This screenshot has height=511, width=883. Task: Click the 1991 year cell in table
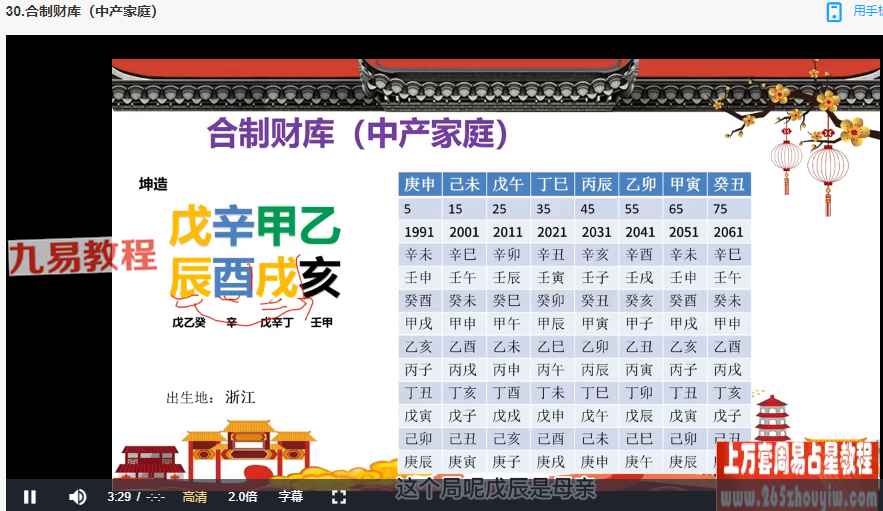coord(418,232)
